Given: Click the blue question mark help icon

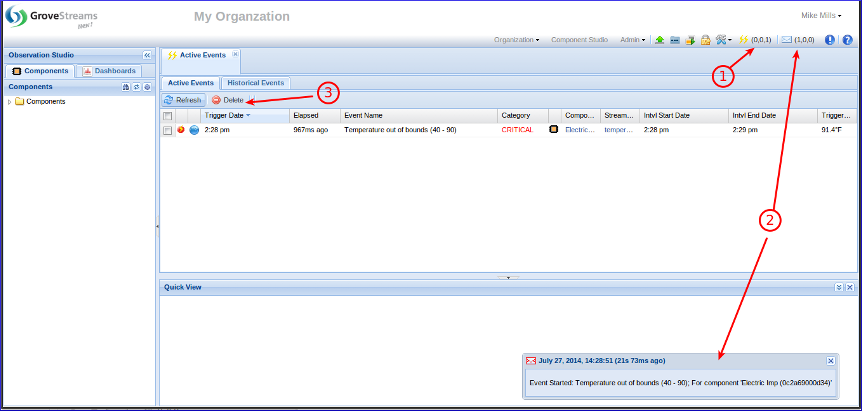Looking at the screenshot, I should [x=848, y=40].
